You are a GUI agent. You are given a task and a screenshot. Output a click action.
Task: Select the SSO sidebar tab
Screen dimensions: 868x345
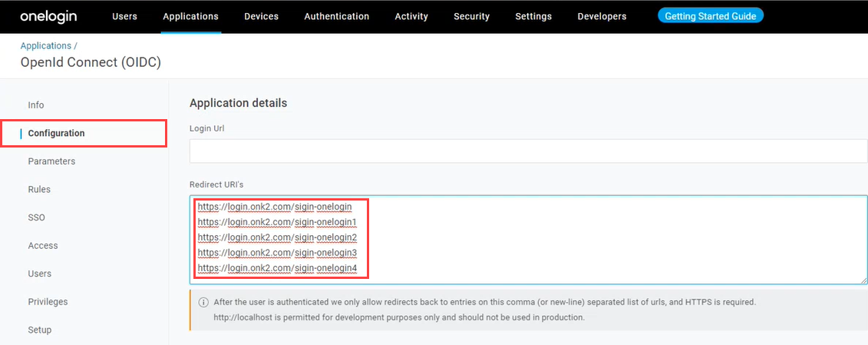(37, 217)
